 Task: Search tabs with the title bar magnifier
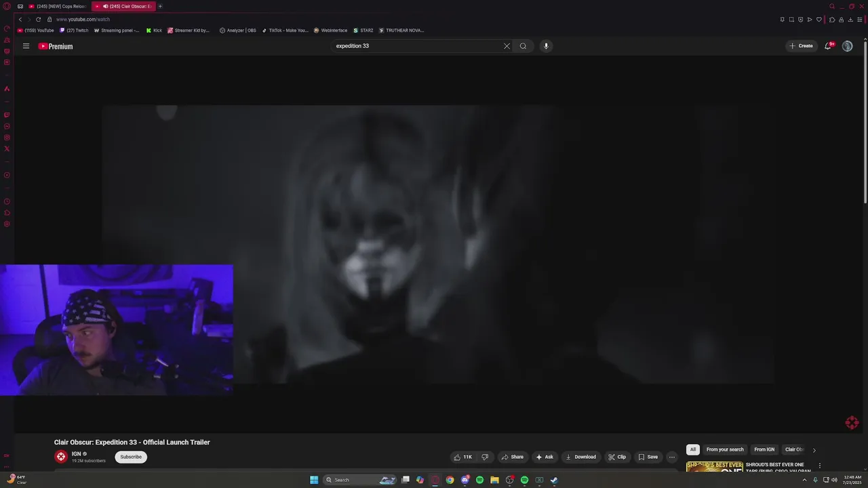click(832, 6)
